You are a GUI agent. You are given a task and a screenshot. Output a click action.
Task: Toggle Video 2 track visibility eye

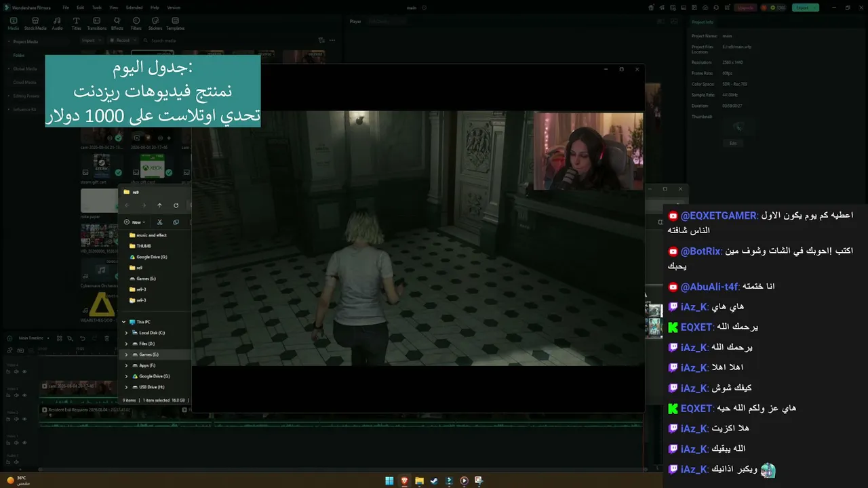click(x=25, y=418)
